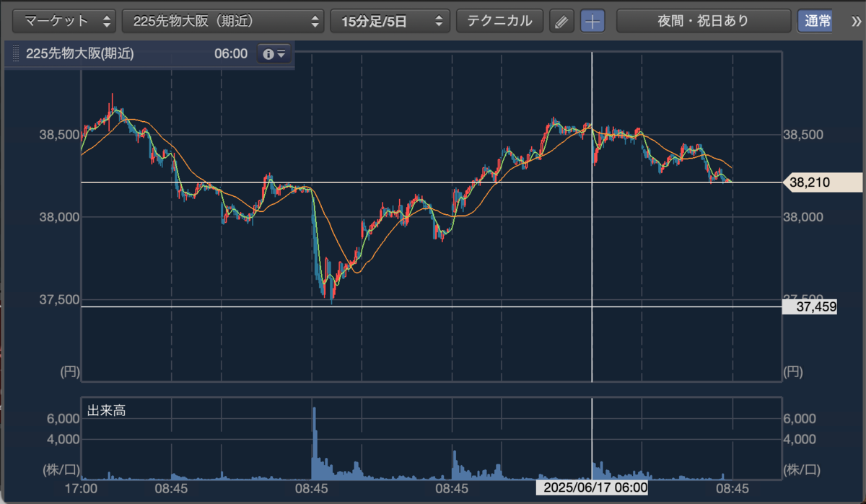This screenshot has height=504, width=866.
Task: Open the info dropdown in the legend
Action: (274, 54)
